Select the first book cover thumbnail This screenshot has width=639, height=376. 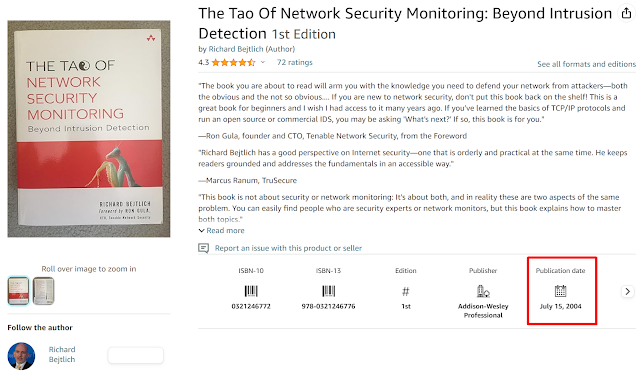[18, 291]
